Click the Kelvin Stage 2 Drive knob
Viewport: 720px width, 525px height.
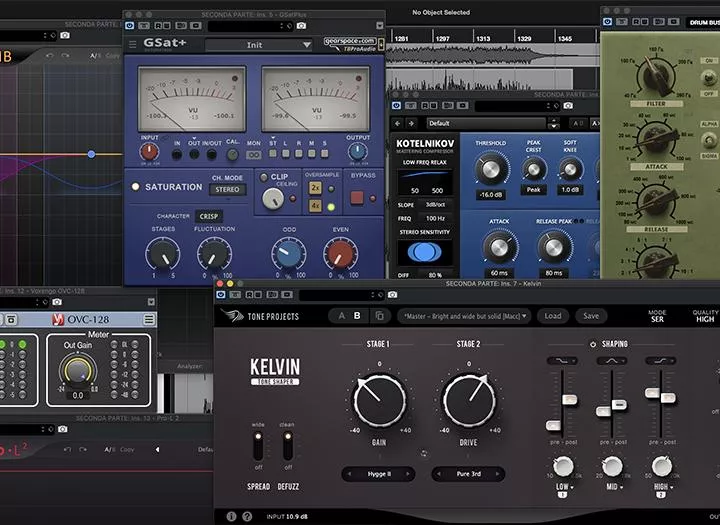coord(469,400)
